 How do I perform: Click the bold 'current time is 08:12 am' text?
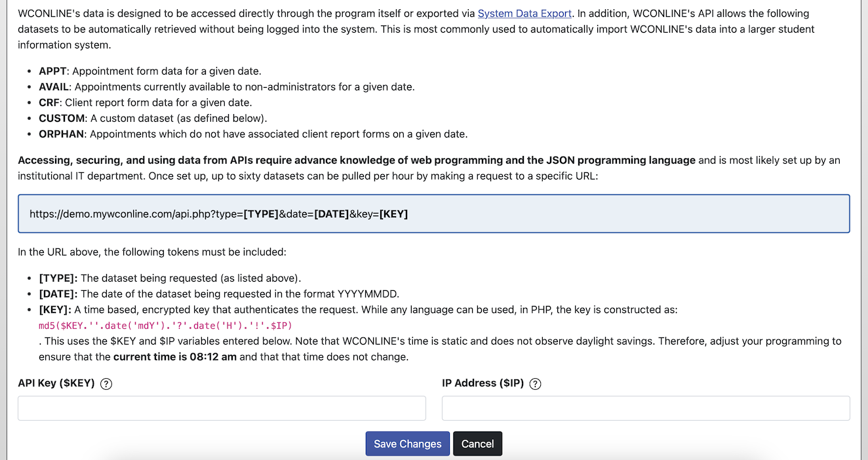pos(174,357)
